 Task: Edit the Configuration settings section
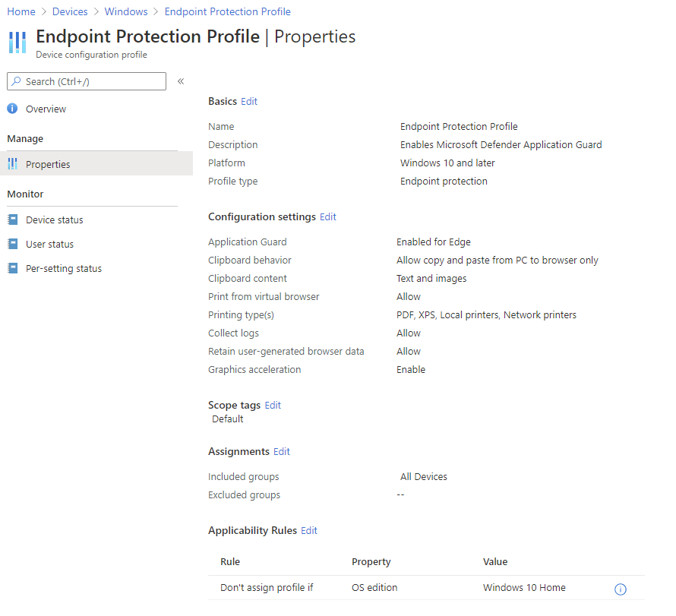328,216
